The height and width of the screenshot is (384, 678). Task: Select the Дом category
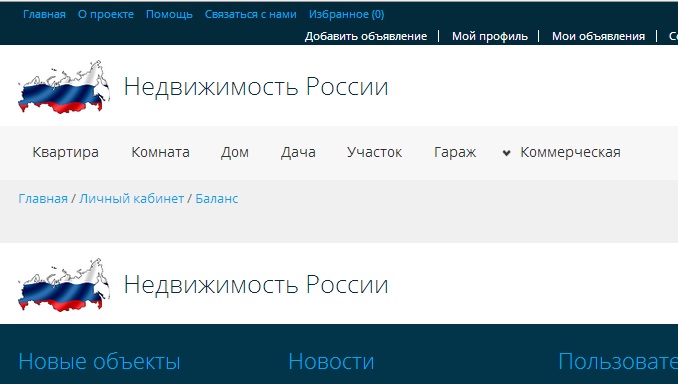pos(235,152)
